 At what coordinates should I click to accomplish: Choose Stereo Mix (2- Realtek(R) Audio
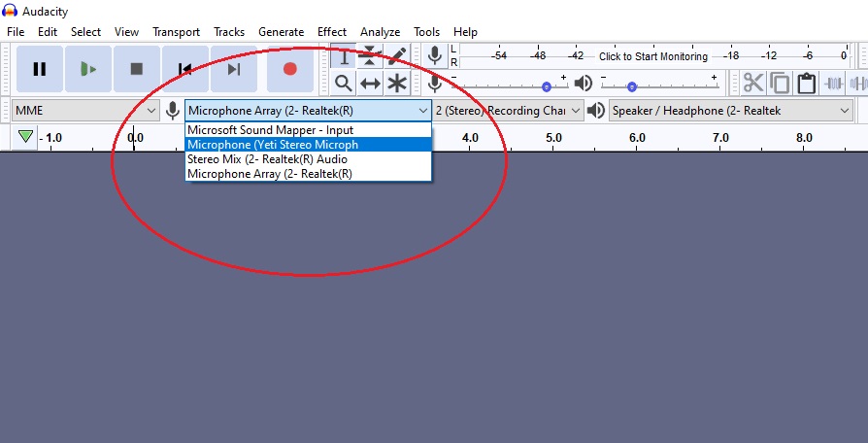tap(309, 159)
